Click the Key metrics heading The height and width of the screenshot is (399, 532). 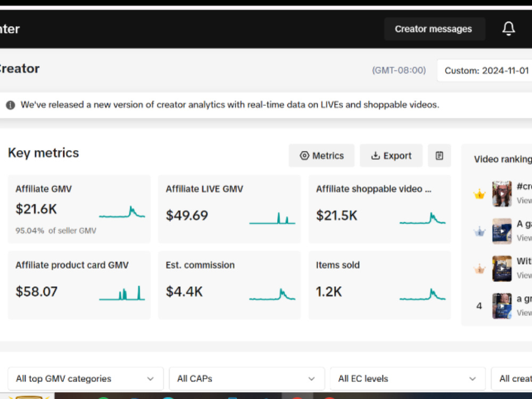tap(44, 153)
